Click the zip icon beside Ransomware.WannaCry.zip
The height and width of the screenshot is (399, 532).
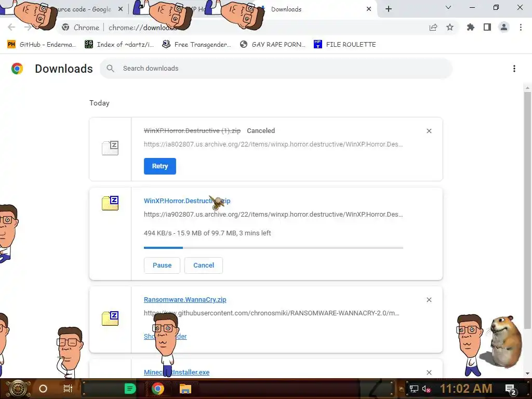[110, 318]
